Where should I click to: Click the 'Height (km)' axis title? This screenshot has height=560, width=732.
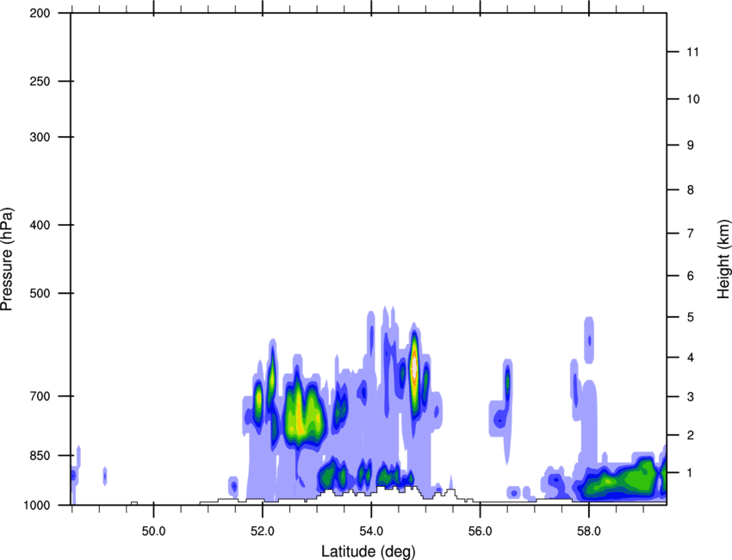pyautogui.click(x=723, y=258)
